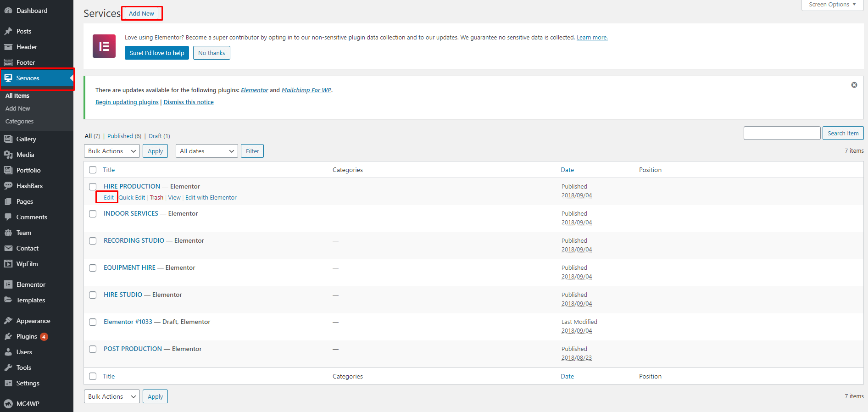The image size is (868, 412).
Task: Click the Filter button
Action: (x=252, y=151)
